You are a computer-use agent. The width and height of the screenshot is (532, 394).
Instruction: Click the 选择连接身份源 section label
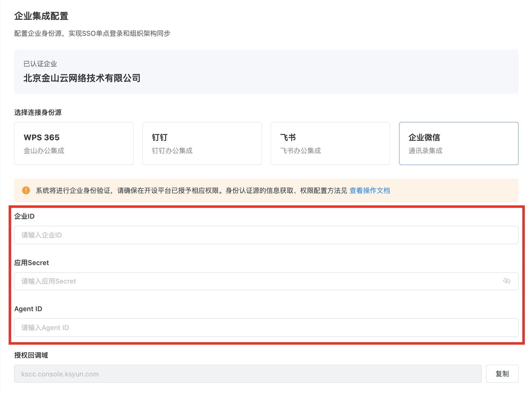pos(38,112)
